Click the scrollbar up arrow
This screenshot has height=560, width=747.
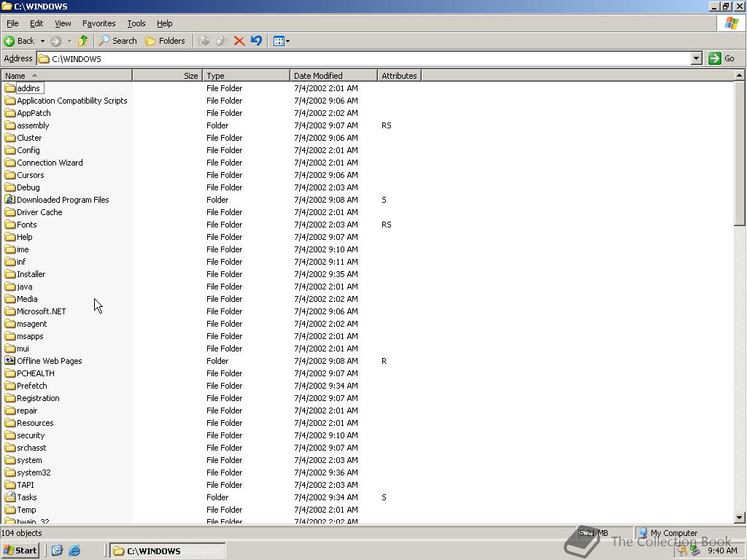pyautogui.click(x=740, y=75)
